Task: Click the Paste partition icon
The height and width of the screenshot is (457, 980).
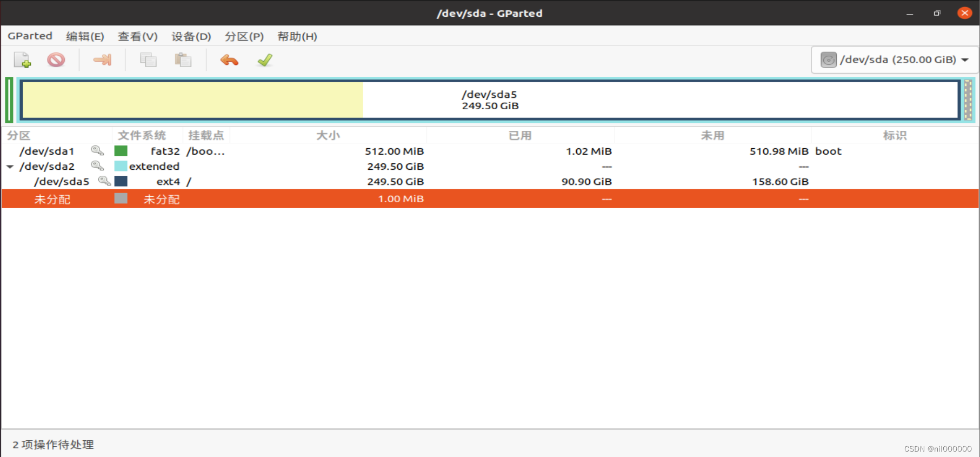Action: coord(183,59)
